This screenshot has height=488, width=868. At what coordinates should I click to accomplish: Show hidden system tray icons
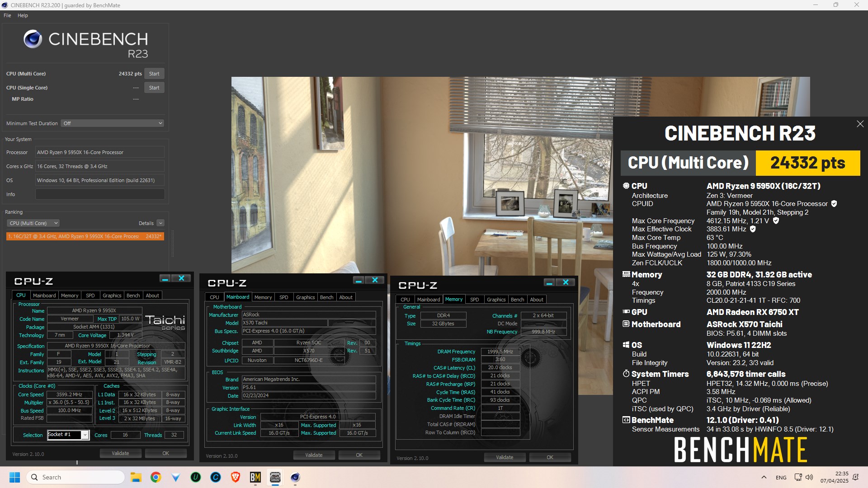pos(764,477)
